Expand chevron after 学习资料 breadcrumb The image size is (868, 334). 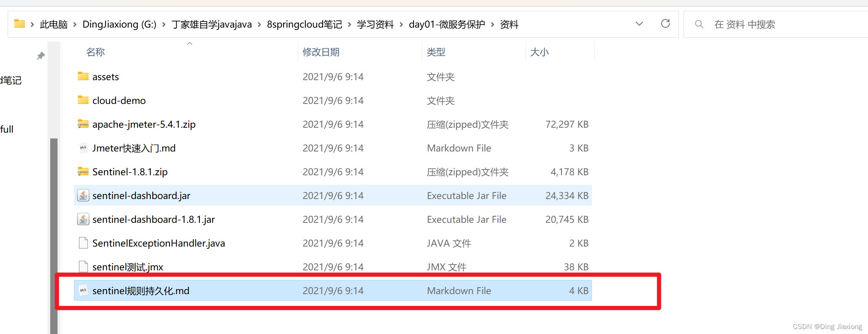point(401,25)
